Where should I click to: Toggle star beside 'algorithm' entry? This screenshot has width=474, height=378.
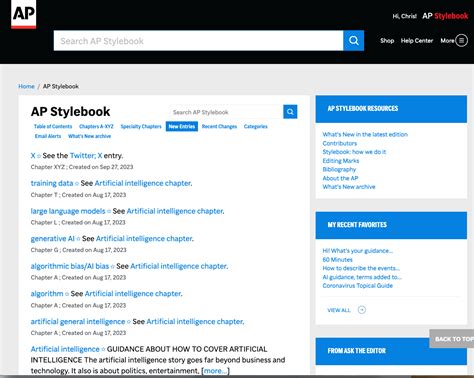click(x=67, y=294)
